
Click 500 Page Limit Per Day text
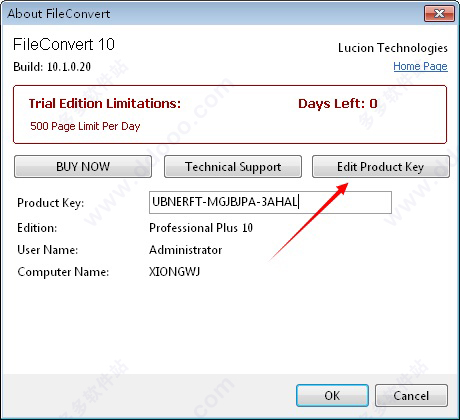[x=85, y=126]
